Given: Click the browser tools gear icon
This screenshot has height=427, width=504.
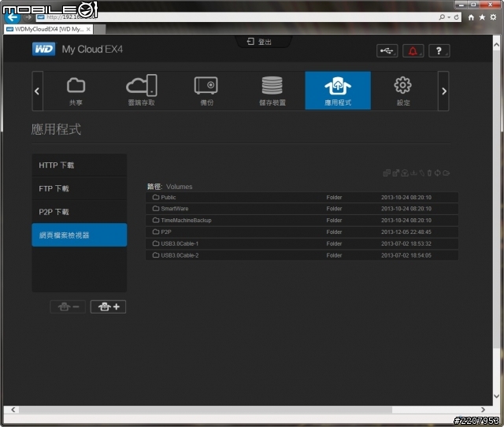Looking at the screenshot, I should point(493,17).
